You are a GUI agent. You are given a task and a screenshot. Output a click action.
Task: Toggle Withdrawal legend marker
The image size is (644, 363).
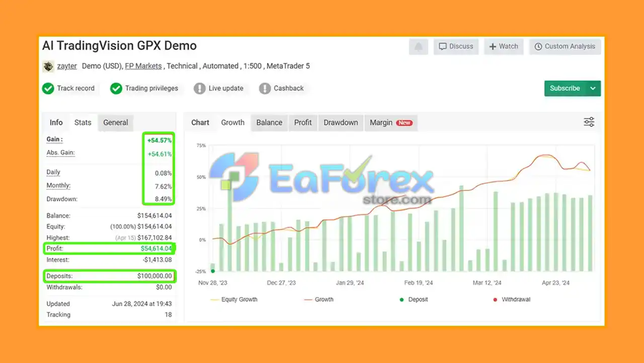click(x=512, y=300)
